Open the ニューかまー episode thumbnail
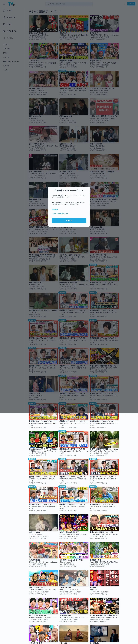 point(43,51)
